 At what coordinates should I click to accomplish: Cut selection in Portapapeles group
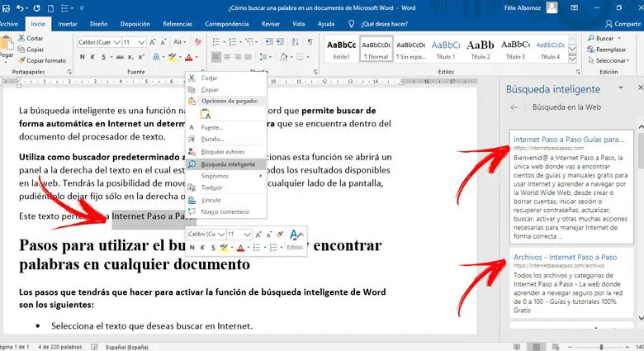point(31,38)
